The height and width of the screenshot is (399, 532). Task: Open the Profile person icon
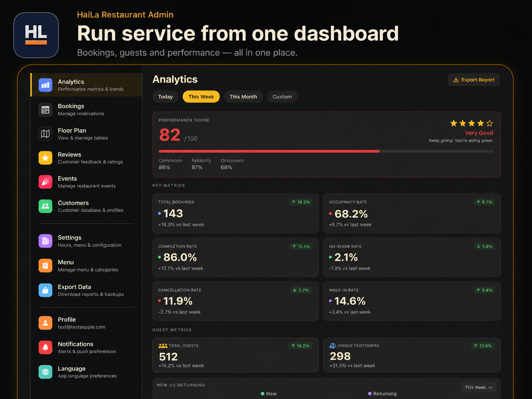tap(45, 323)
